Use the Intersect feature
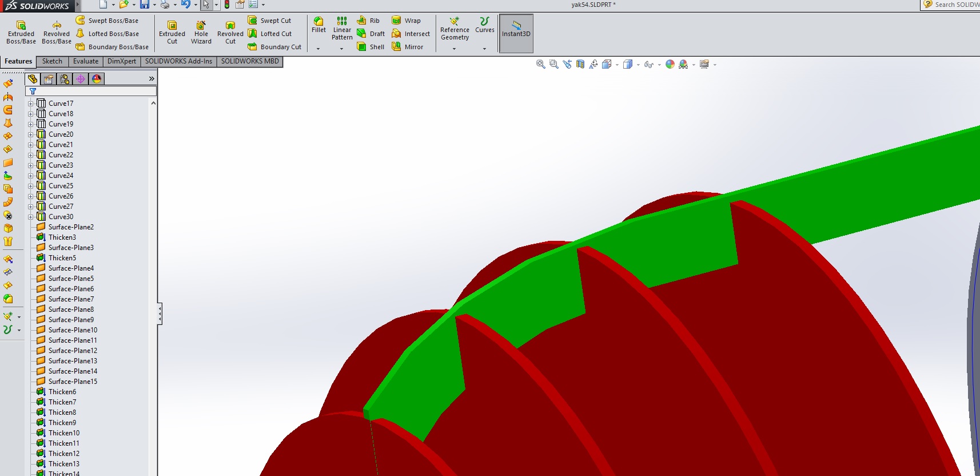 coord(411,34)
